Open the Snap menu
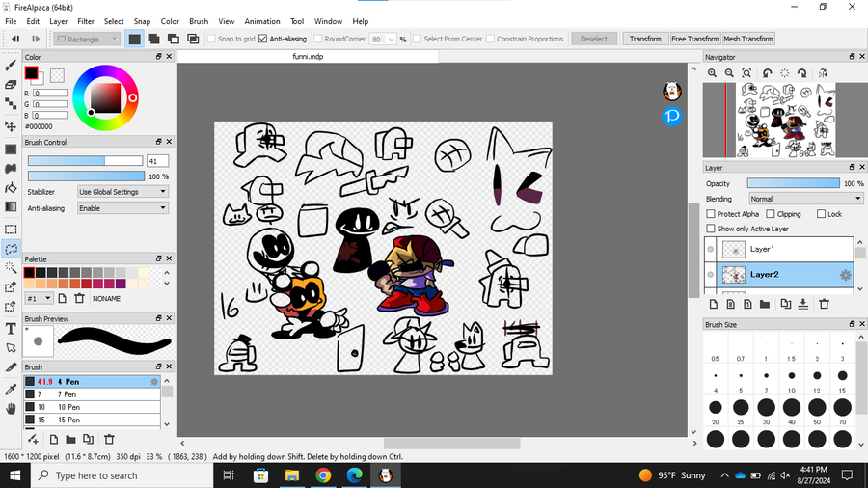The height and width of the screenshot is (488, 868). tap(142, 21)
